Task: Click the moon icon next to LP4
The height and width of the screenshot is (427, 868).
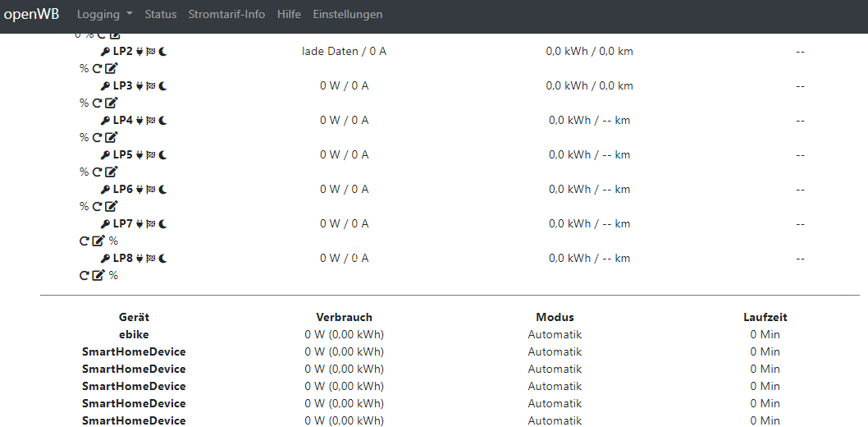Action: coord(162,120)
